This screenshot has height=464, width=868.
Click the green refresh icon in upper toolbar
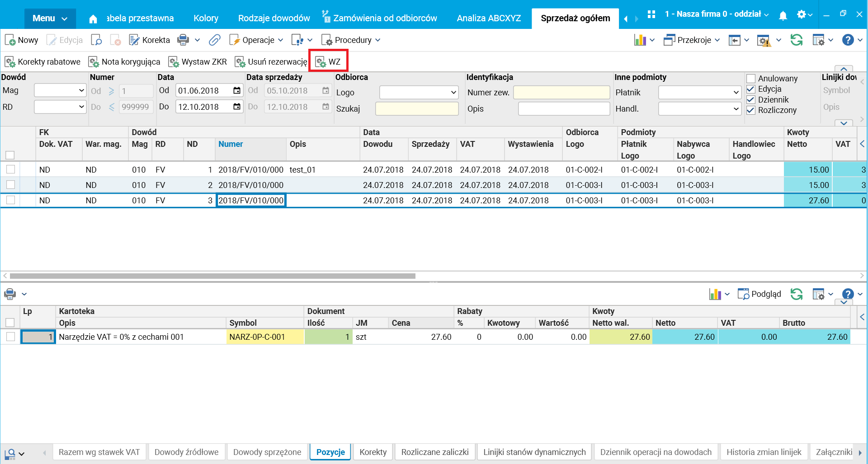797,40
